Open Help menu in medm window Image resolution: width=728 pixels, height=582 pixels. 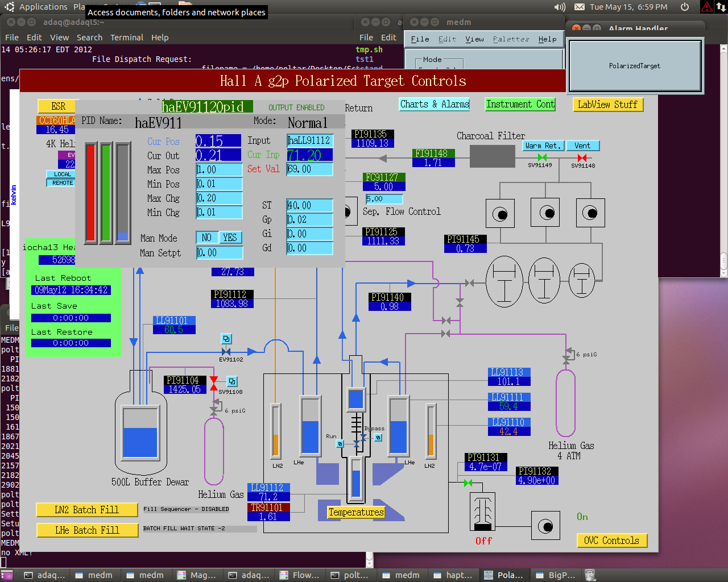coord(547,39)
